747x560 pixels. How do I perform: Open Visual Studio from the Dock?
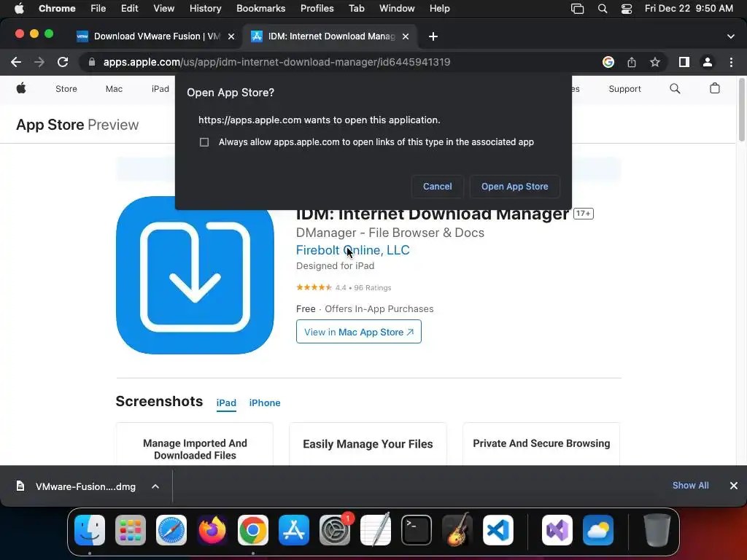pos(557,530)
